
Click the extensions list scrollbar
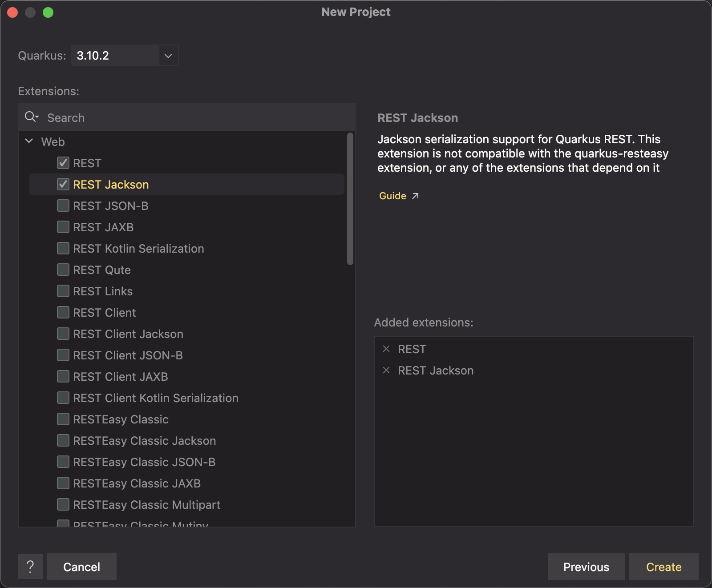350,199
